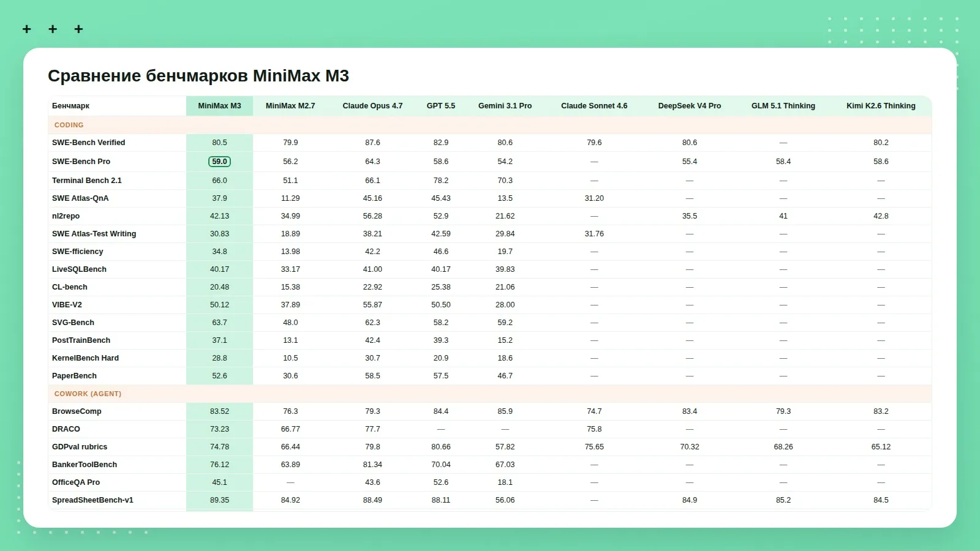Click the CODING section label
Screen dimensions: 980x551
click(x=69, y=125)
